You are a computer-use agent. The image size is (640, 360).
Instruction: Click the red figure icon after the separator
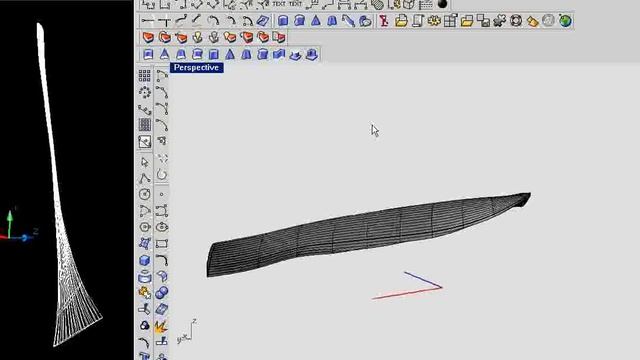pyautogui.click(x=384, y=21)
